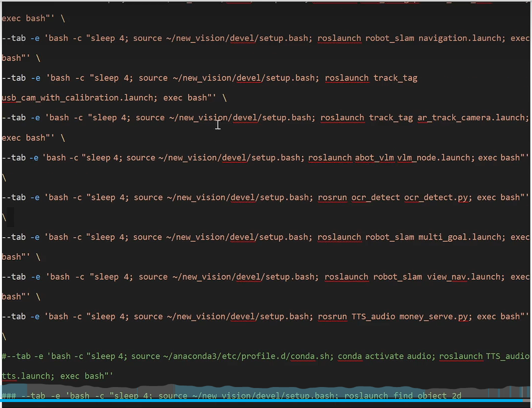
Task: Click the view_nav.launch text
Action: click(464, 277)
